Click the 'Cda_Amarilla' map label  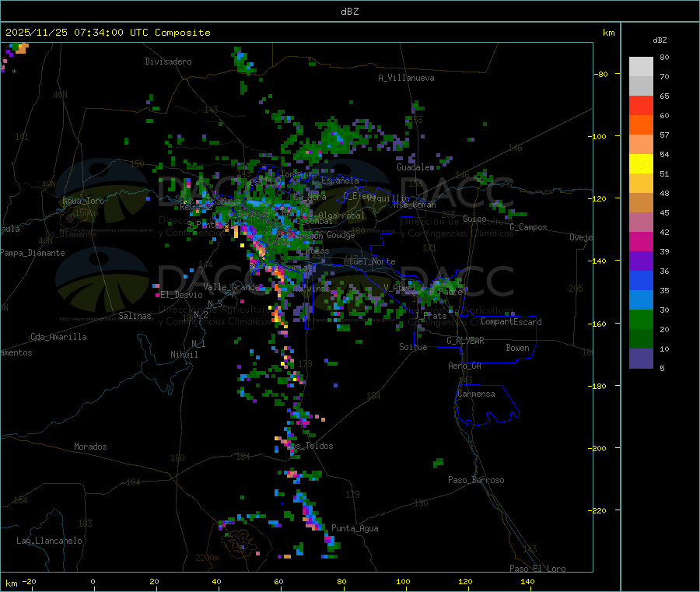58,337
